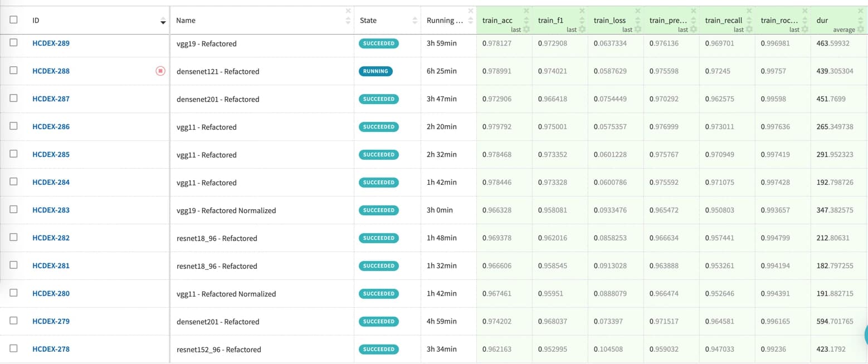Select the HCDEX-281 row checkbox
Viewport: 868px width, 364px height.
pyautogui.click(x=14, y=265)
